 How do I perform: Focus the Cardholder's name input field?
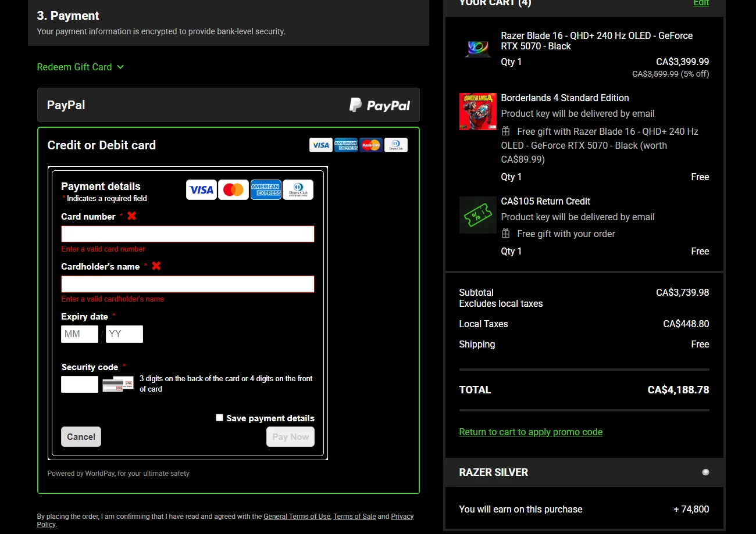(188, 284)
